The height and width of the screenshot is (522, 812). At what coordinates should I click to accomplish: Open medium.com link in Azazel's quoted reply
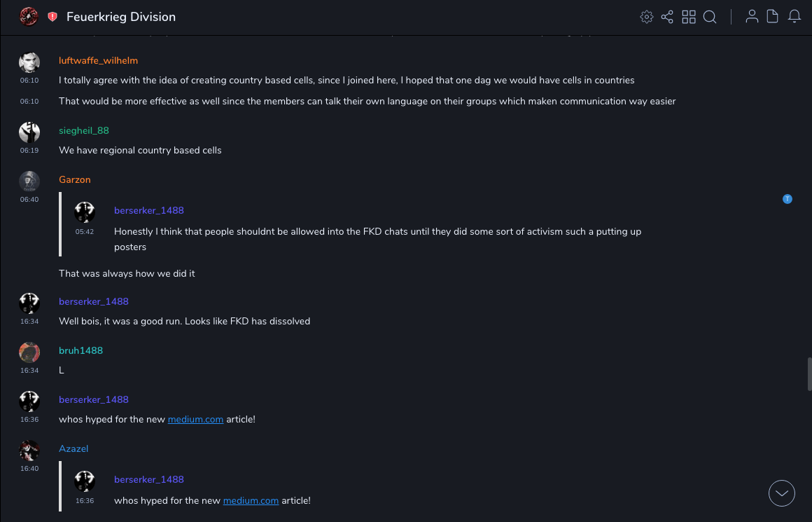251,500
